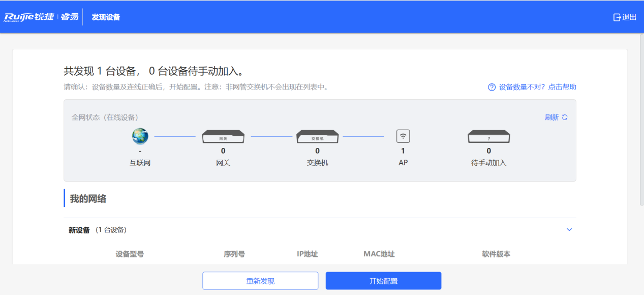
Task: Click the 待手动加入 device icon
Action: click(x=488, y=136)
